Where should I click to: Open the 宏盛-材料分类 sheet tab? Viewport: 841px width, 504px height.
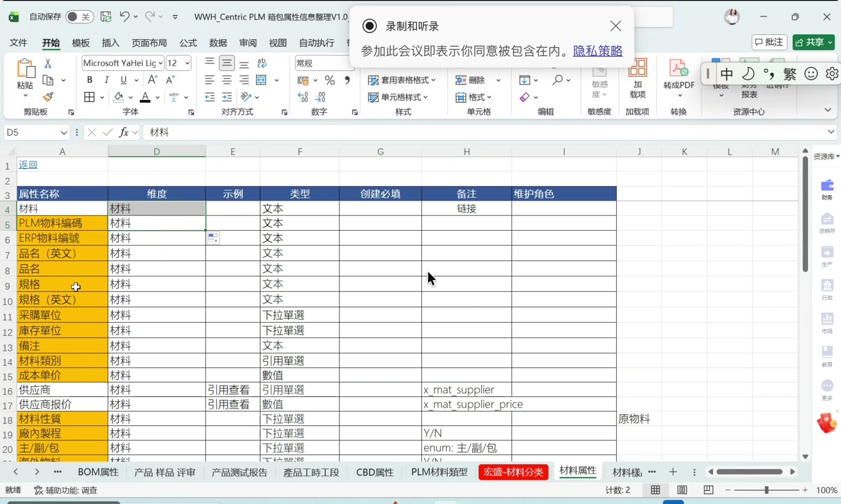513,472
